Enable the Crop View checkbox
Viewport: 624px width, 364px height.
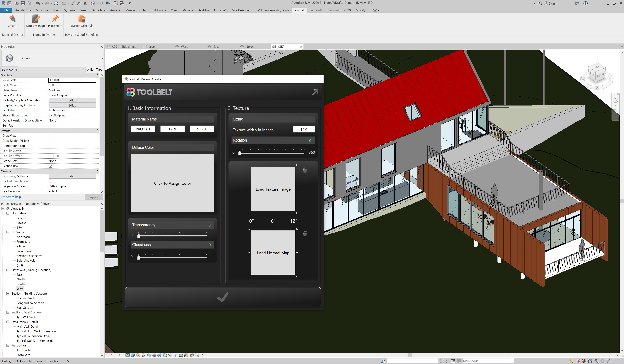(50, 135)
